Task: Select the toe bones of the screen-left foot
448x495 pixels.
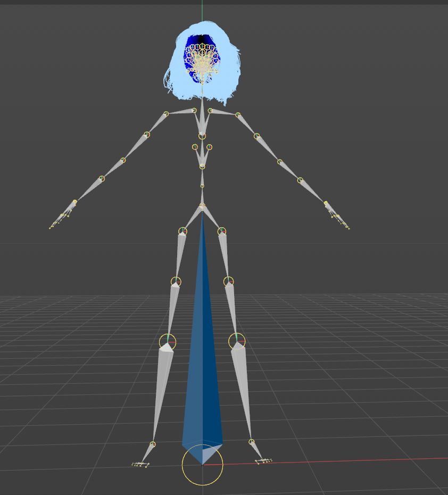Action: 140,464
